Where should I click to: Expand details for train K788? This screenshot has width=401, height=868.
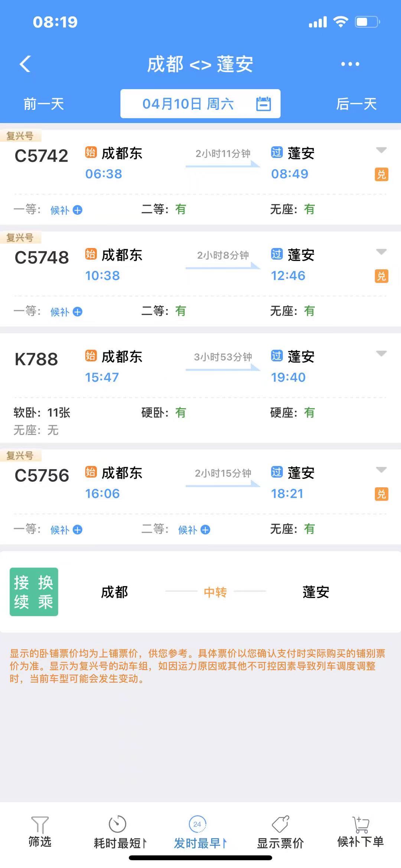click(x=381, y=354)
